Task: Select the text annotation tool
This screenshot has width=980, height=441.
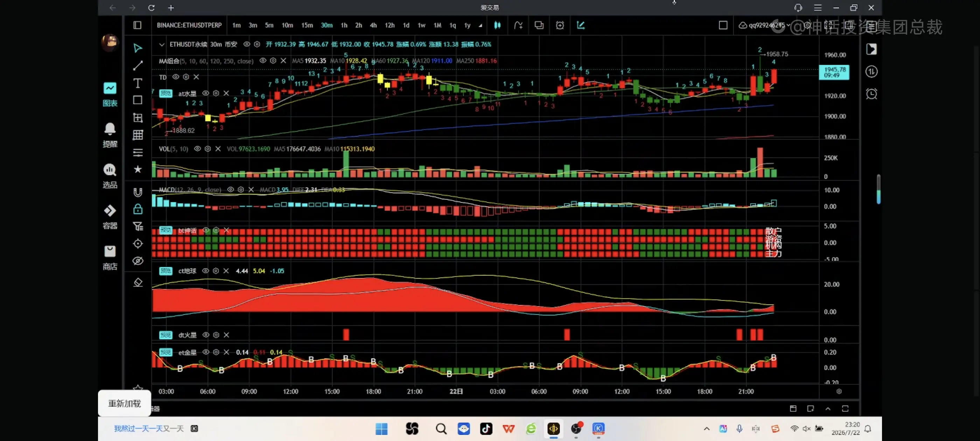Action: [x=138, y=83]
